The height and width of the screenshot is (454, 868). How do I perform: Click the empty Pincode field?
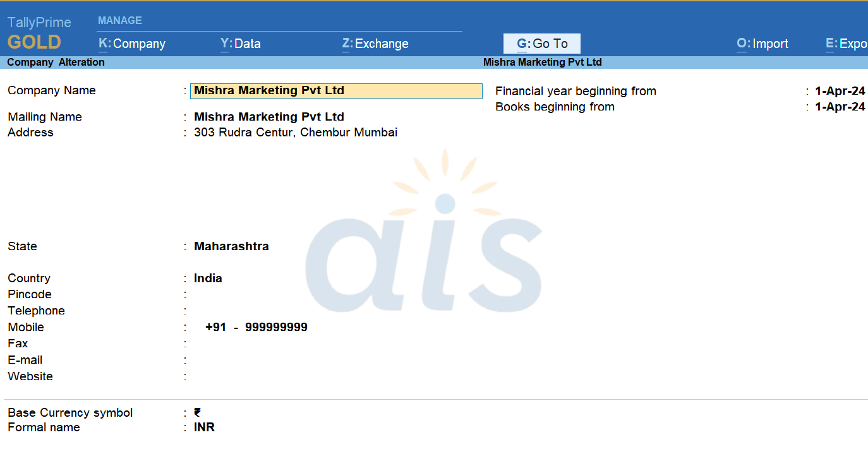[x=253, y=295]
